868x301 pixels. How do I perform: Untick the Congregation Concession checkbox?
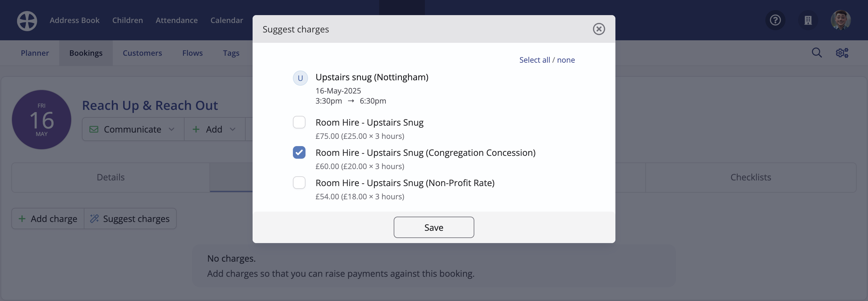[299, 152]
